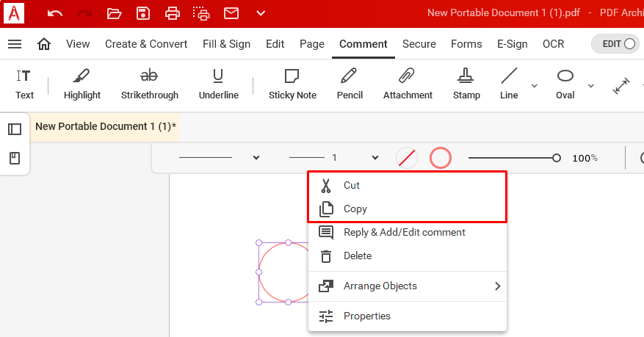Expand the quick access toolbar chevron
The height and width of the screenshot is (337, 644).
tap(261, 13)
